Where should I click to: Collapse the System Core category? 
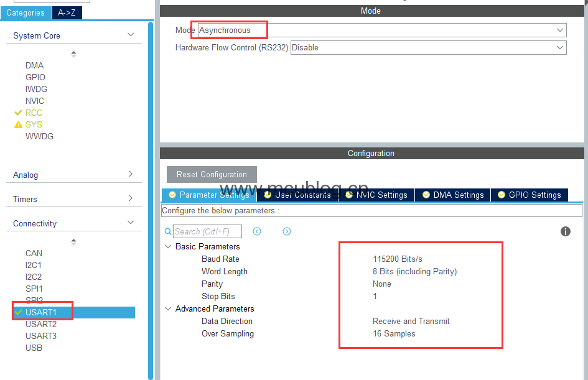(131, 34)
